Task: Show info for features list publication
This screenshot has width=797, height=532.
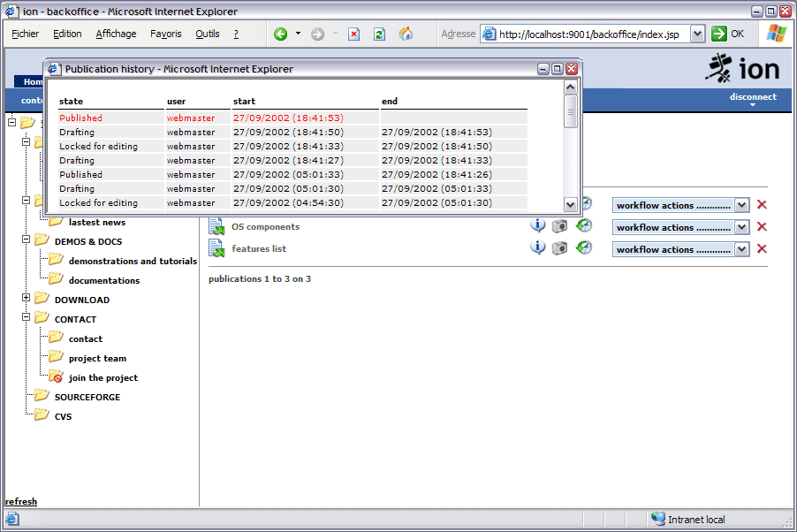Action: pyautogui.click(x=538, y=247)
